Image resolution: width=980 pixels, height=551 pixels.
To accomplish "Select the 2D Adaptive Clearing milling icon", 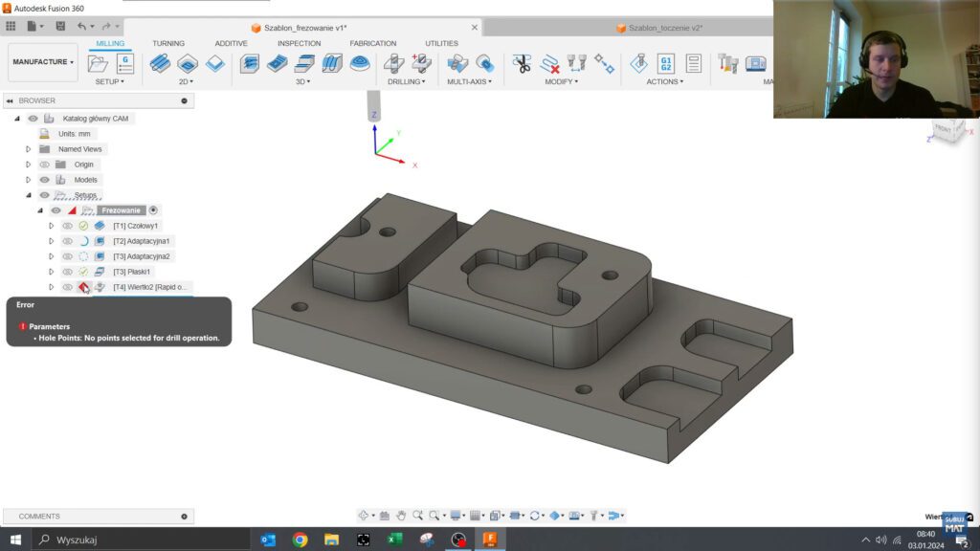I will 159,64.
